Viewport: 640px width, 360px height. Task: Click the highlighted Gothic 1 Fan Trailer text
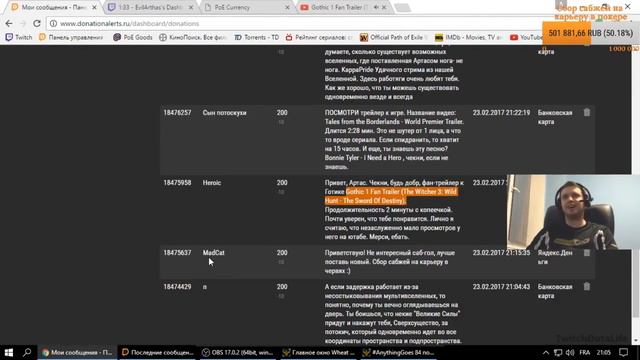click(x=391, y=196)
